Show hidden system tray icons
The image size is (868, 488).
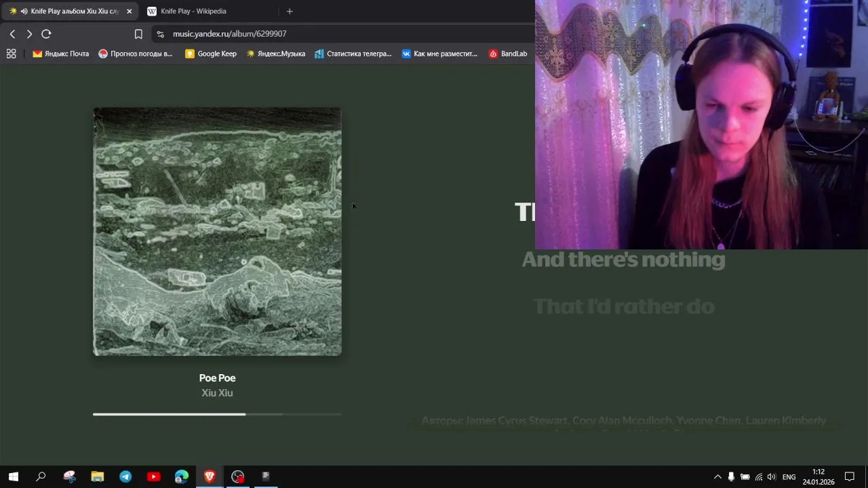pyautogui.click(x=717, y=476)
